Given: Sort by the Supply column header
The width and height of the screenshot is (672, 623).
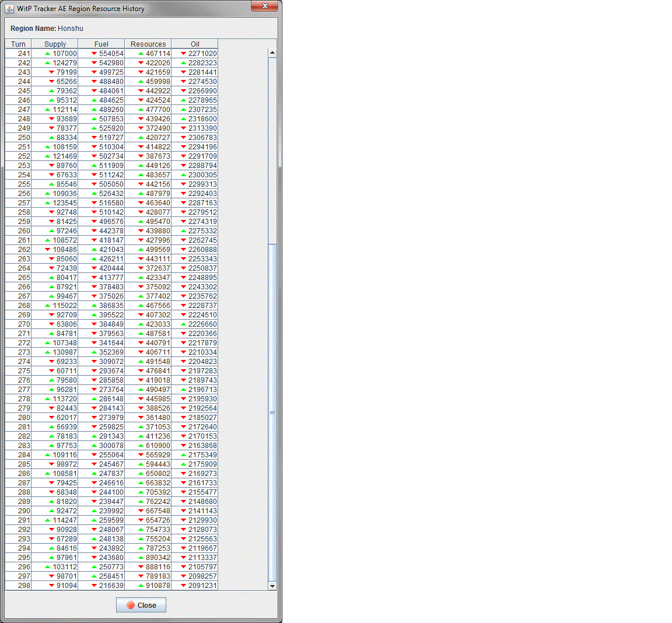Looking at the screenshot, I should pyautogui.click(x=55, y=44).
